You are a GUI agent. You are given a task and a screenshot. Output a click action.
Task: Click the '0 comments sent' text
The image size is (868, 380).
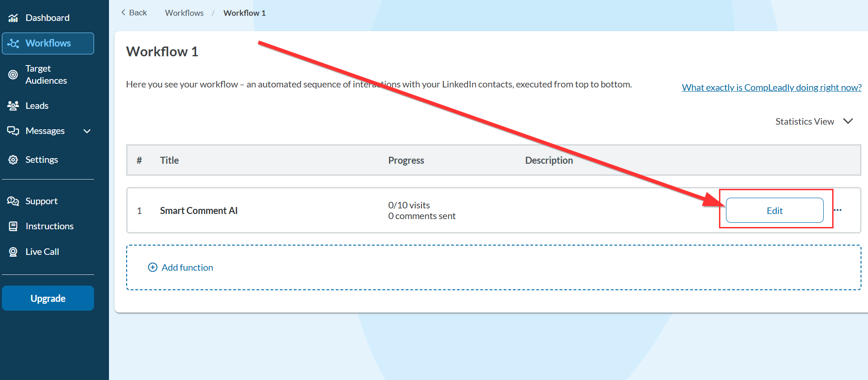click(422, 216)
